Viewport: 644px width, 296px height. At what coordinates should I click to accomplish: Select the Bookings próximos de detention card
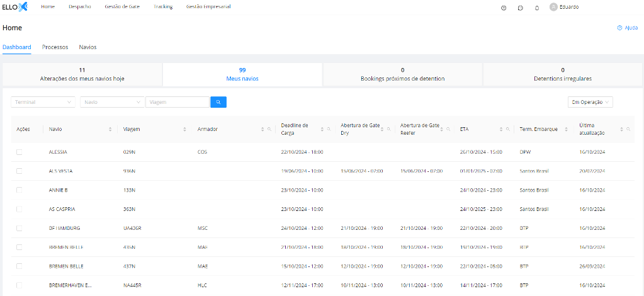(402, 74)
